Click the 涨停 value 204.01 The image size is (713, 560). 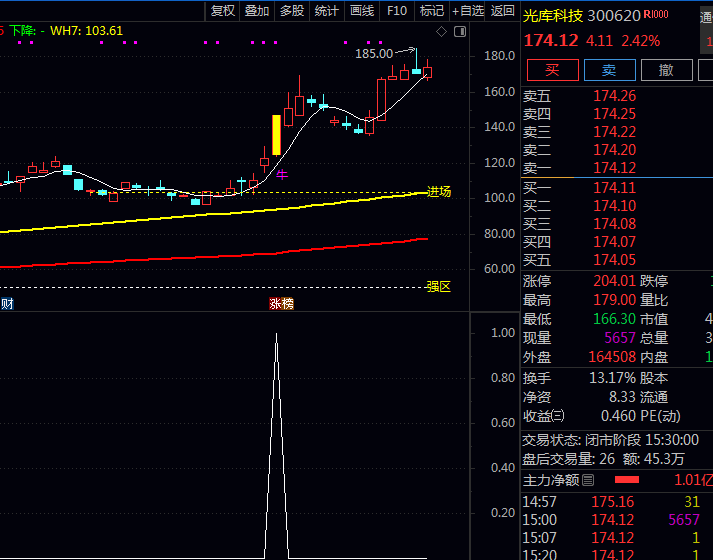click(614, 281)
